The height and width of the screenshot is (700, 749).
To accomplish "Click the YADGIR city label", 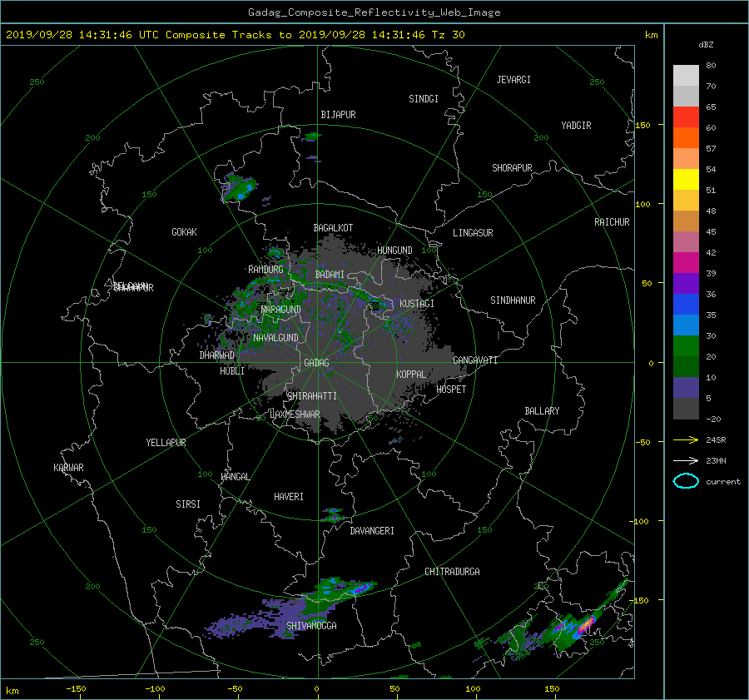I will (576, 126).
